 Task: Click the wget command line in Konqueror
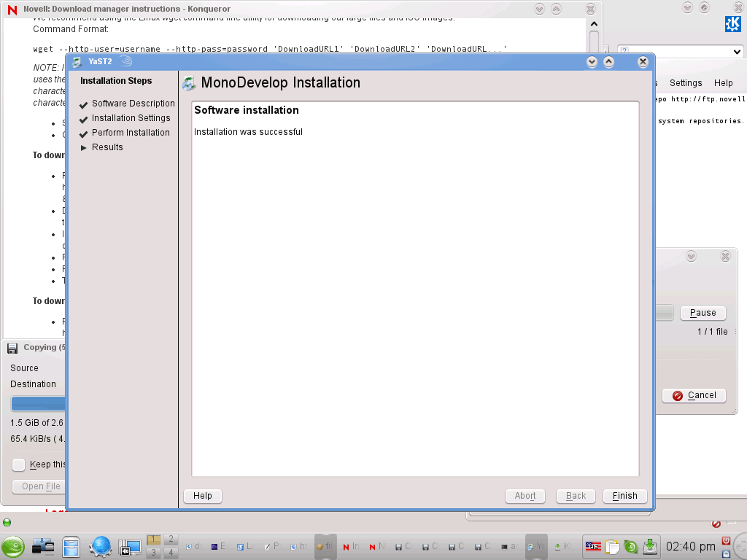[x=270, y=49]
